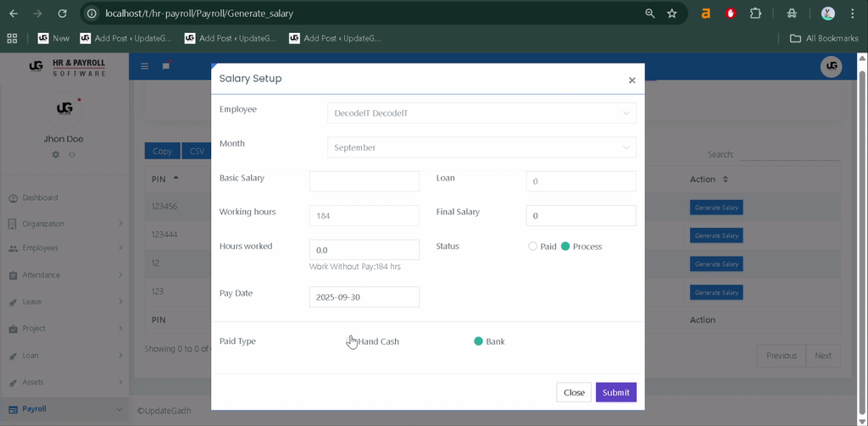Click the Payroll card icon in sidebar
Screen dimensions: 868x426
point(14,409)
